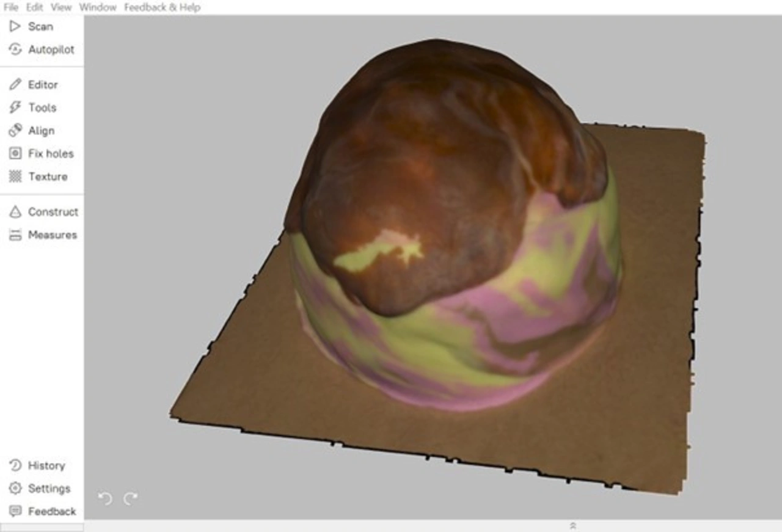Image resolution: width=782 pixels, height=532 pixels.
Task: Open the Editor pencil tool
Action: click(15, 84)
